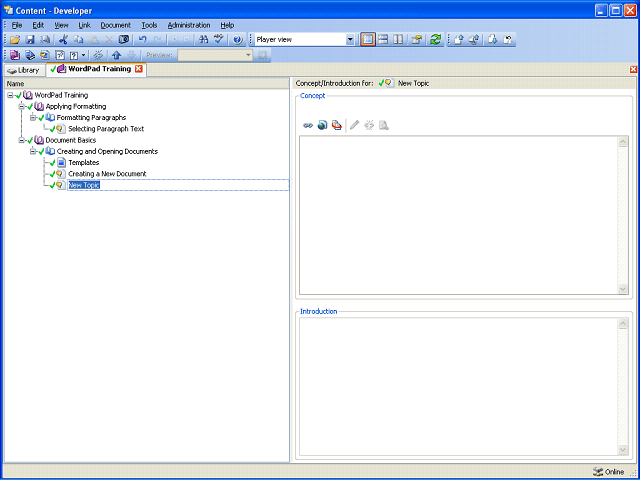Toggle the horizontal split layout button
Image resolution: width=640 pixels, height=480 pixels.
[x=383, y=40]
